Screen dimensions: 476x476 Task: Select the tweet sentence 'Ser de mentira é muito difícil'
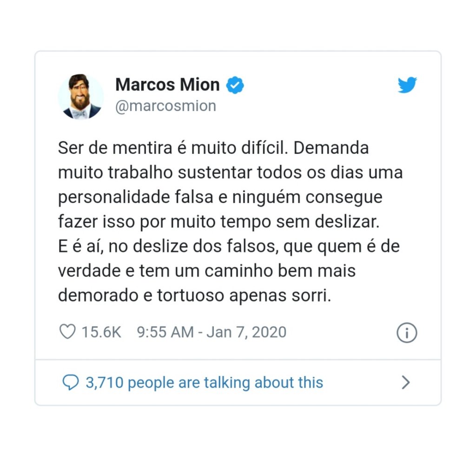(173, 148)
